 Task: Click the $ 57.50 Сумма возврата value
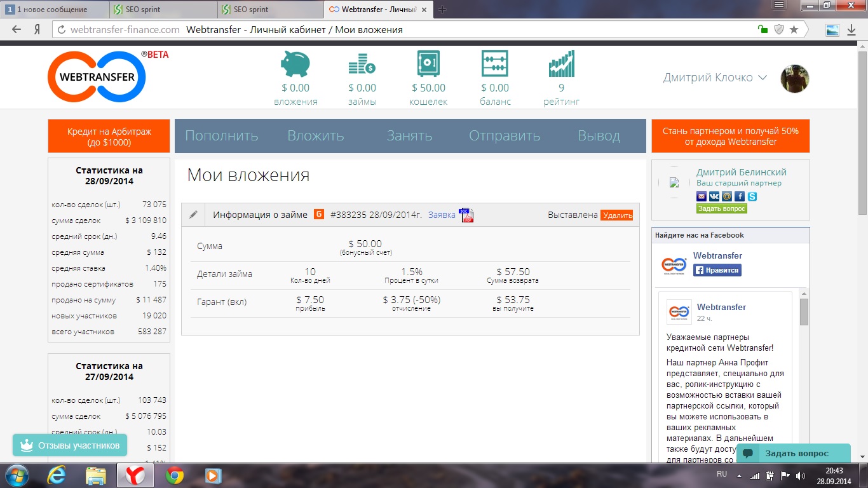[513, 272]
